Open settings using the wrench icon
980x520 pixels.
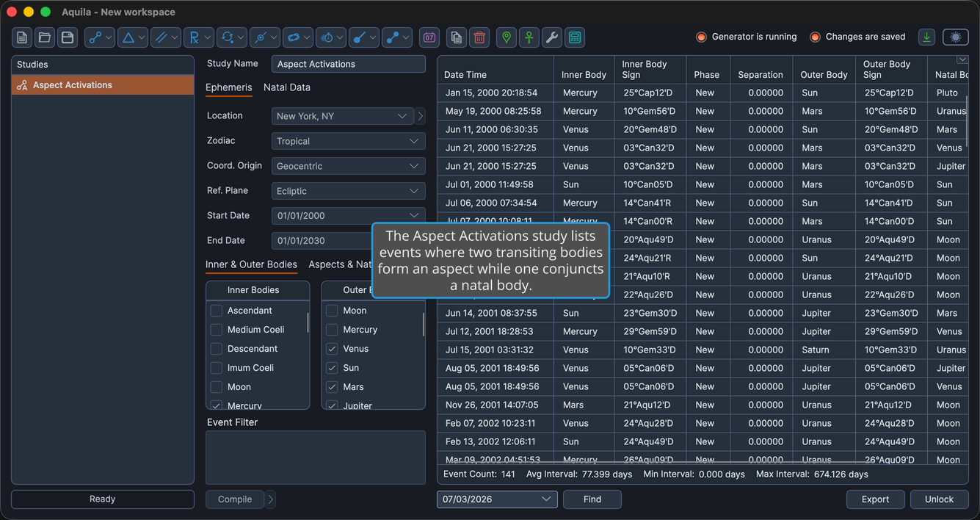pos(552,37)
